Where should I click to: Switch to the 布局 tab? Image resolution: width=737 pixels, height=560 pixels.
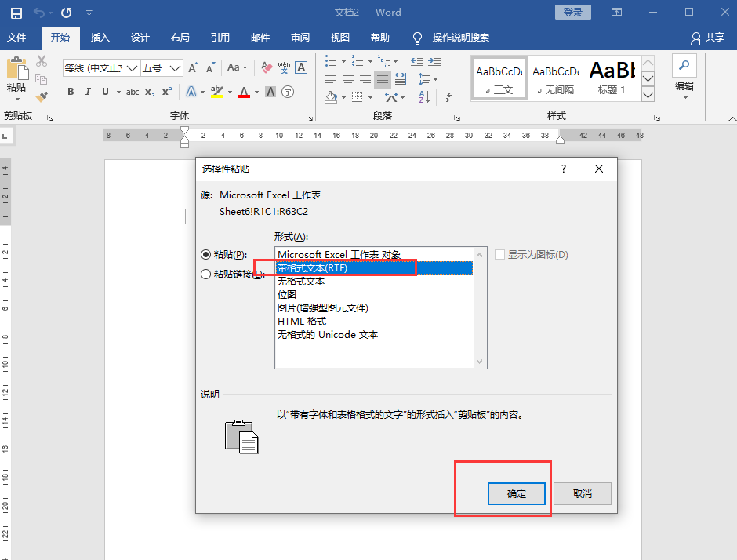pos(180,37)
